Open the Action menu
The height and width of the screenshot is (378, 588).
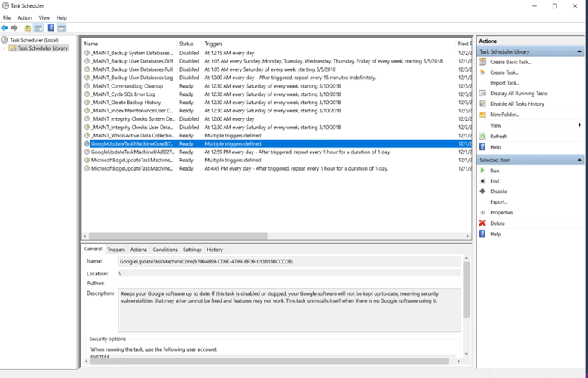point(25,17)
